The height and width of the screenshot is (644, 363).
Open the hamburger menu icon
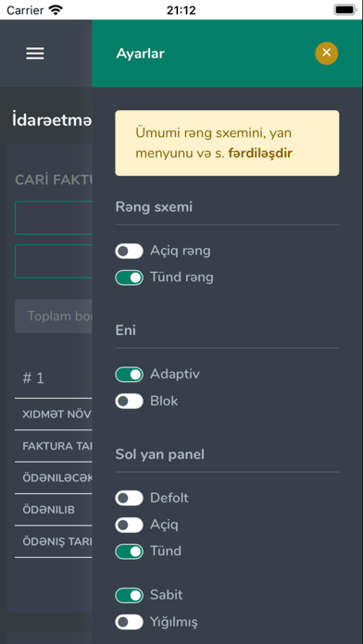tap(35, 54)
